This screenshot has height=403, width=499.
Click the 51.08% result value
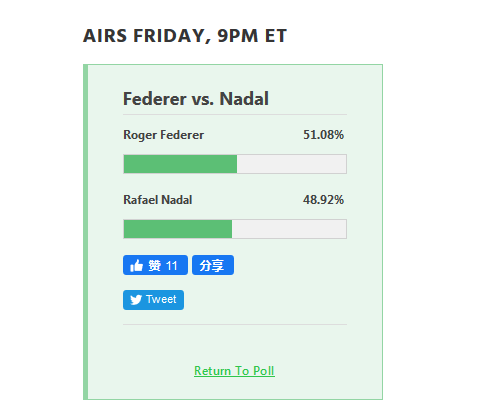323,135
